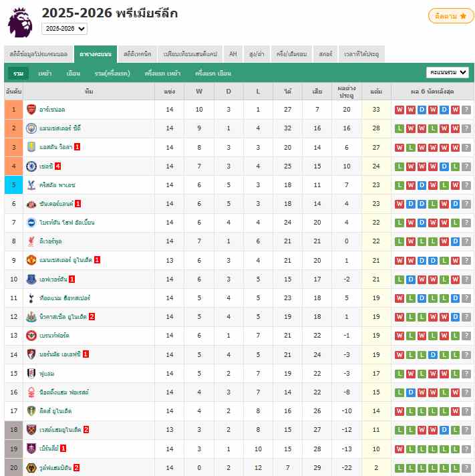The image size is (475, 476).
Task: Click the Liverpool club crest
Action: click(31, 241)
